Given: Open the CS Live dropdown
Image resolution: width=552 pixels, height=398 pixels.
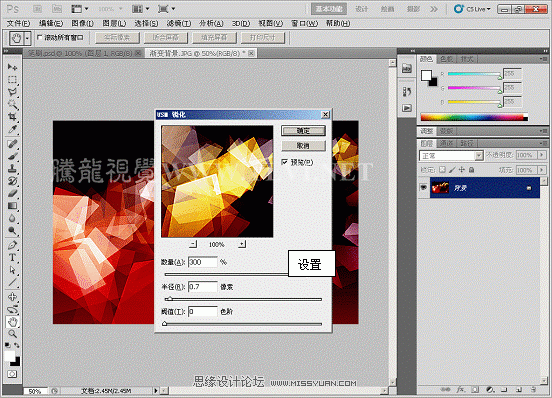Looking at the screenshot, I should [x=472, y=9].
